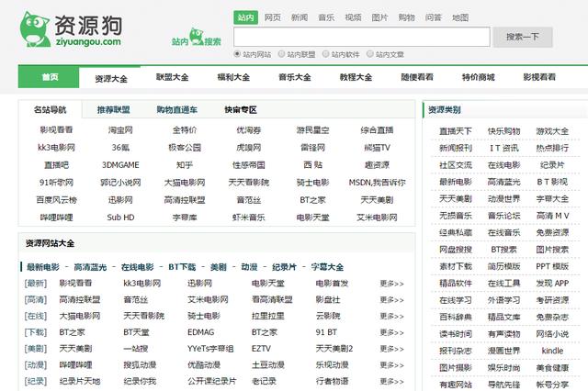Image resolution: width=588 pixels, height=391 pixels.
Task: Open 福利大全 in the main navigation
Action: [233, 77]
